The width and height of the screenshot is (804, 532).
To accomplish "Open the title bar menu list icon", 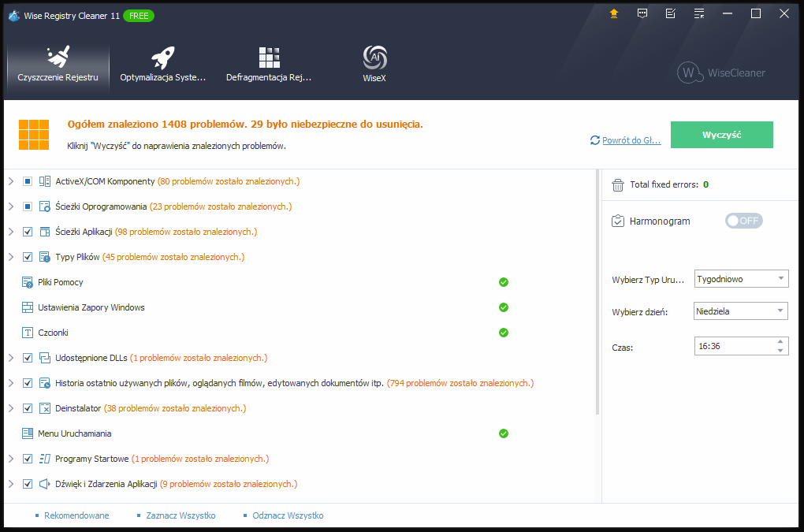I will [699, 13].
